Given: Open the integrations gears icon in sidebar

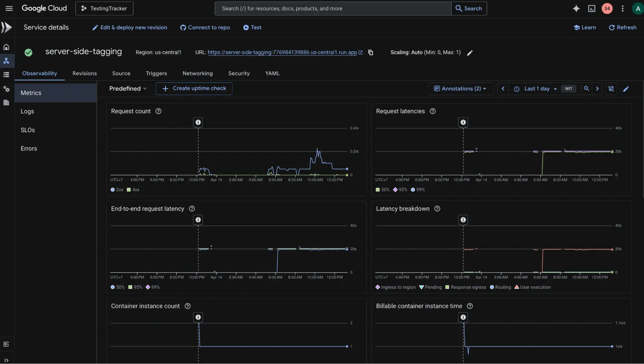Looking at the screenshot, I should [6, 89].
